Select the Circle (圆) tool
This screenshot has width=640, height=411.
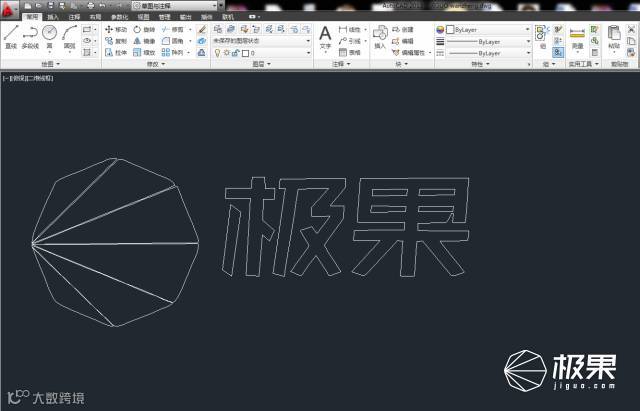(x=49, y=37)
